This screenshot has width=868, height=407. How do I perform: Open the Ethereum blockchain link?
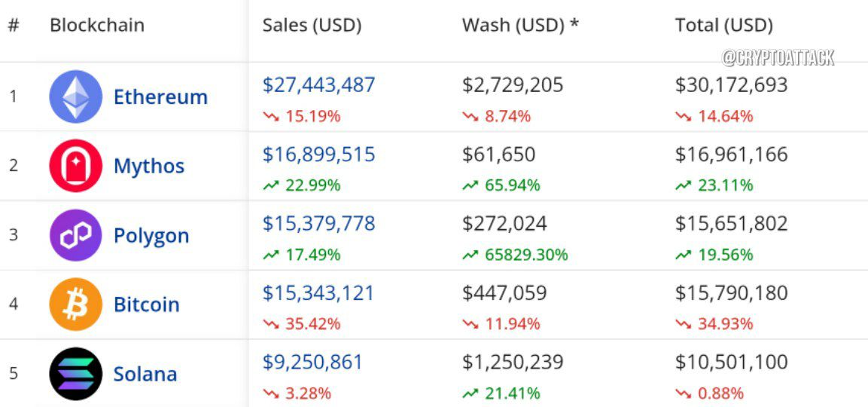(x=160, y=97)
